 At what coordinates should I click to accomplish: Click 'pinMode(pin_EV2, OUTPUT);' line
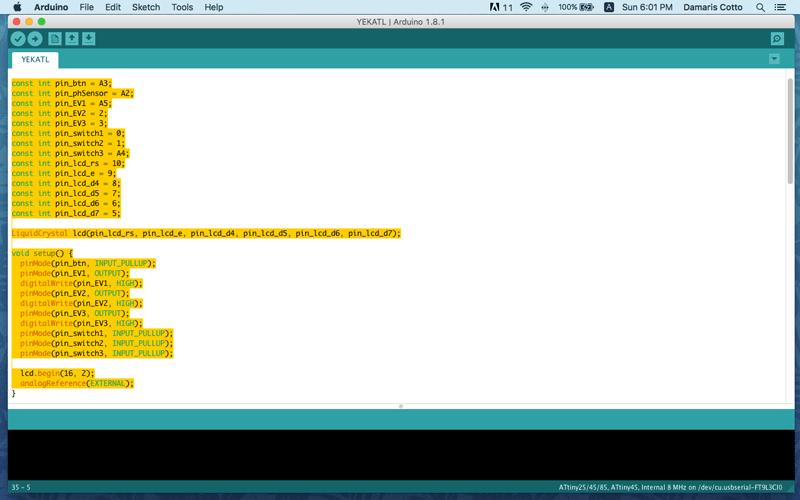click(x=74, y=293)
